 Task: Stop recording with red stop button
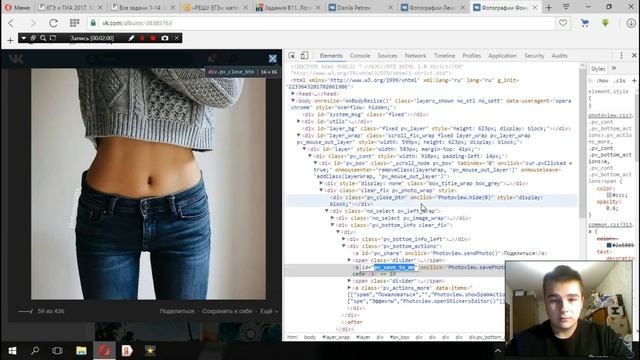153,38
